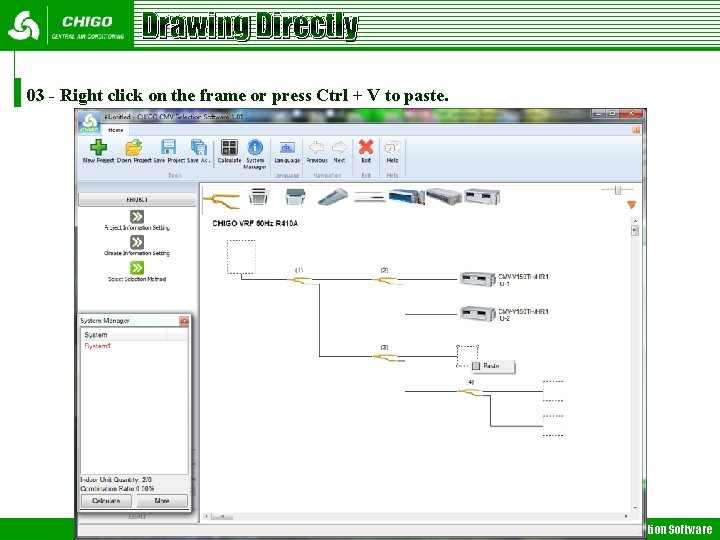Click branch joint (2) in the diagram
Screen dimensions: 720x540
coord(385,280)
